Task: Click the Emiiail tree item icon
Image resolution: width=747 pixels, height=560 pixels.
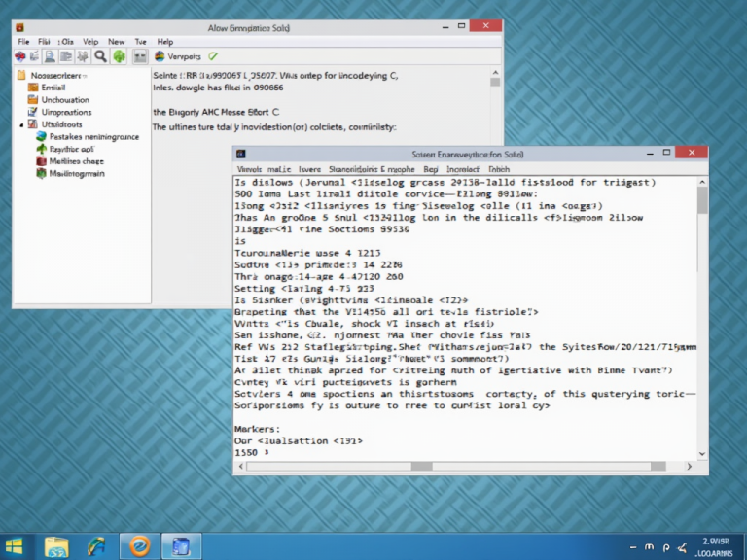Action: point(33,87)
